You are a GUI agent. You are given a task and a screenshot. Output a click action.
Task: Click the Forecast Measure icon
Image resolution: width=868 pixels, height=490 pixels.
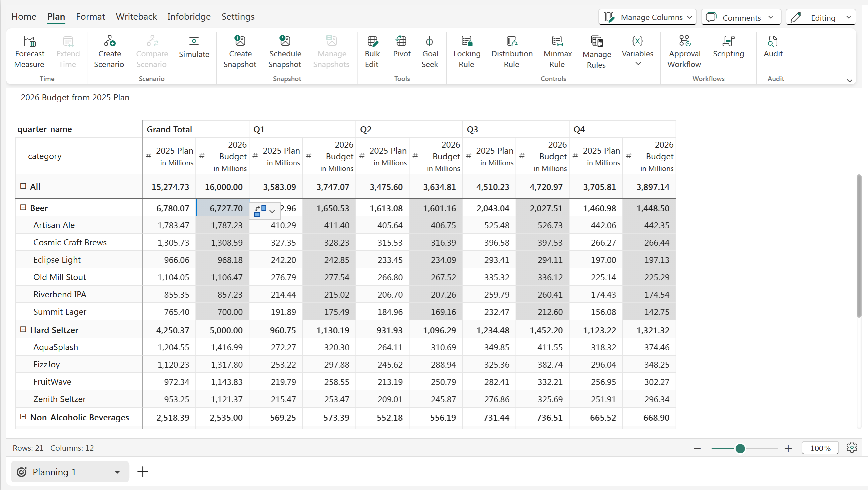(30, 41)
